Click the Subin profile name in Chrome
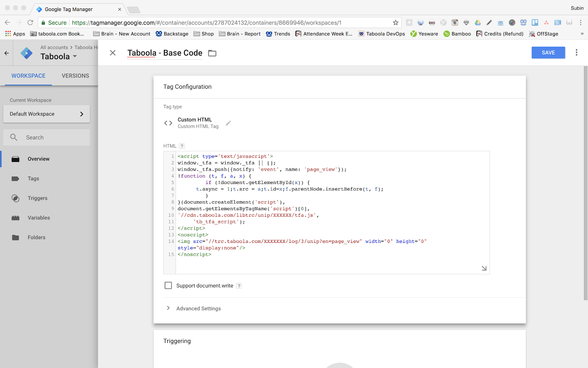The width and height of the screenshot is (588, 368). tap(577, 8)
